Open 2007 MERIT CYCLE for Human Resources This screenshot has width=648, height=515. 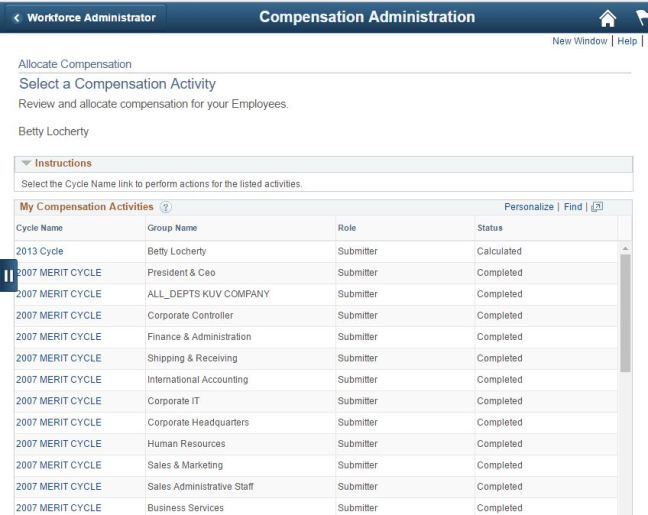[59, 444]
